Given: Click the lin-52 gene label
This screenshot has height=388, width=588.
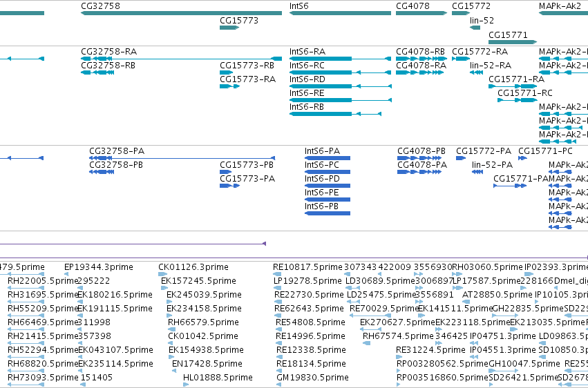Looking at the screenshot, I should tap(482, 20).
